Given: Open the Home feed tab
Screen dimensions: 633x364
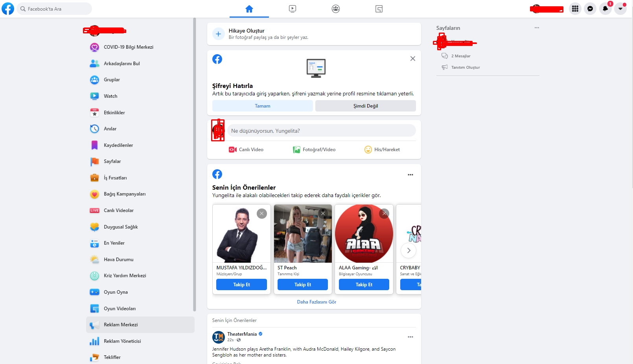Looking at the screenshot, I should click(x=249, y=9).
